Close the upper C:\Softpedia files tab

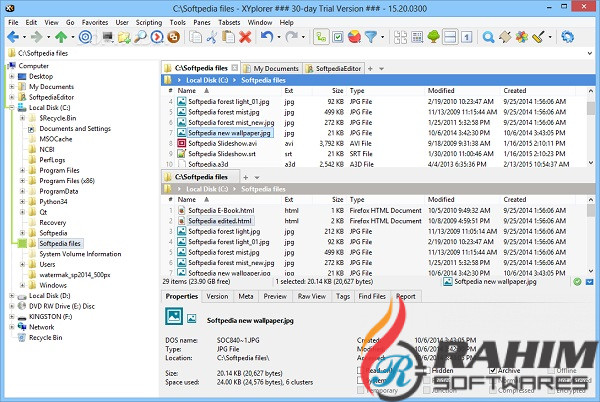tap(235, 68)
